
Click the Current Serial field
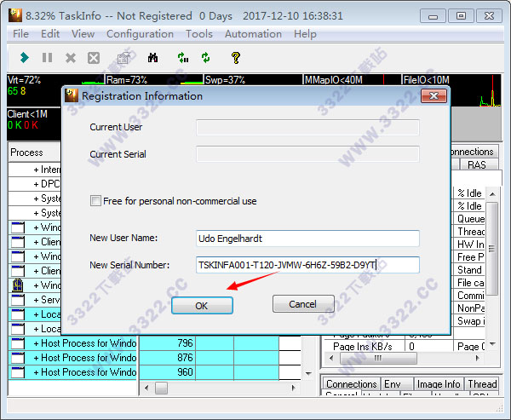307,154
